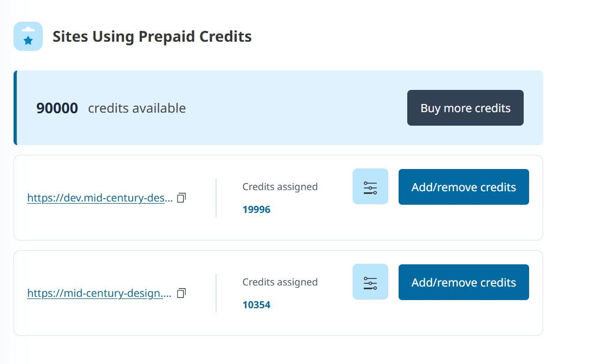Click the vertical divider in the 10354-credit row
This screenshot has width=606, height=364.
216,293
